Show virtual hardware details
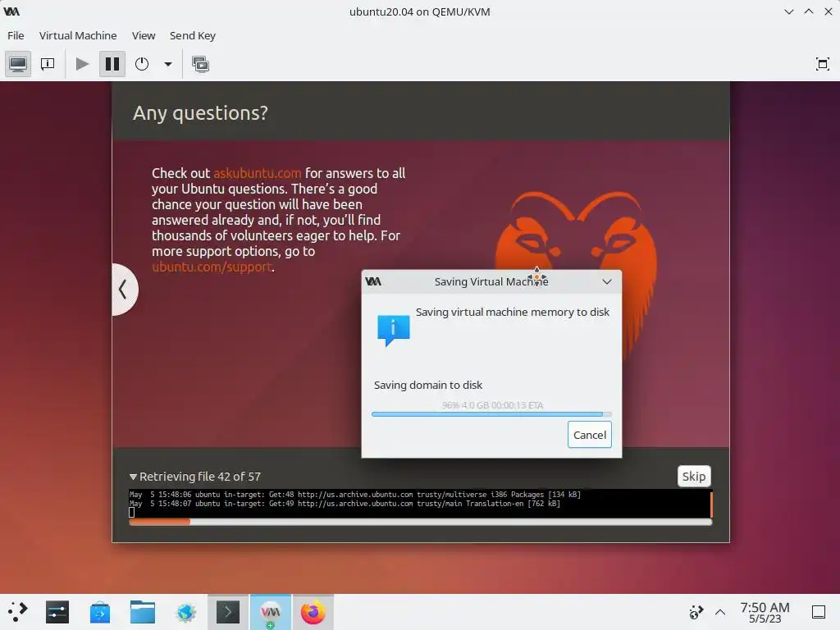 48,64
